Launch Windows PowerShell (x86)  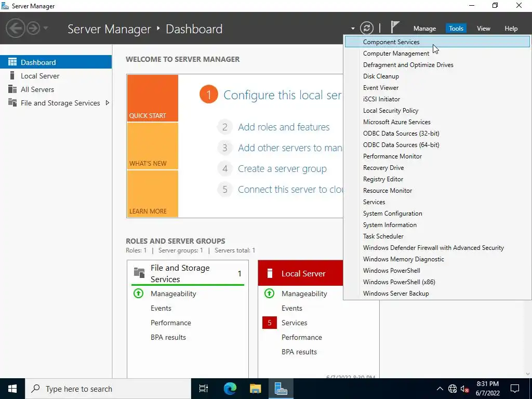tap(437, 282)
